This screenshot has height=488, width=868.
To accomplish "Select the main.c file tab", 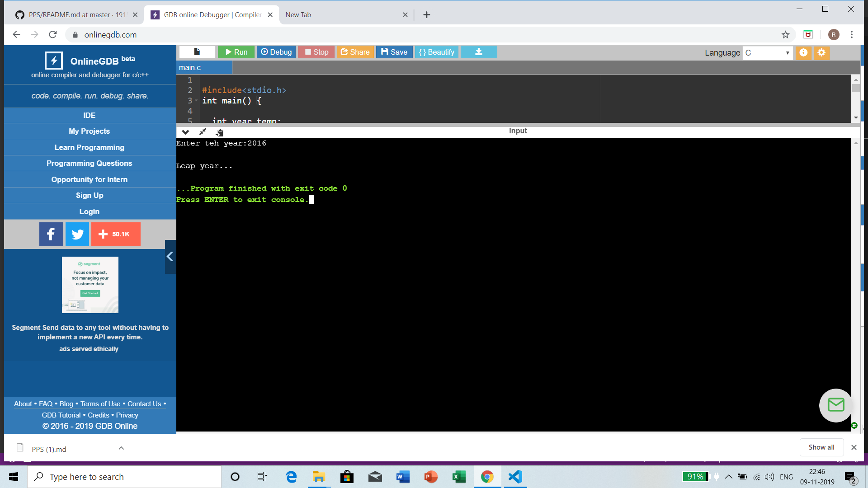I will click(190, 68).
